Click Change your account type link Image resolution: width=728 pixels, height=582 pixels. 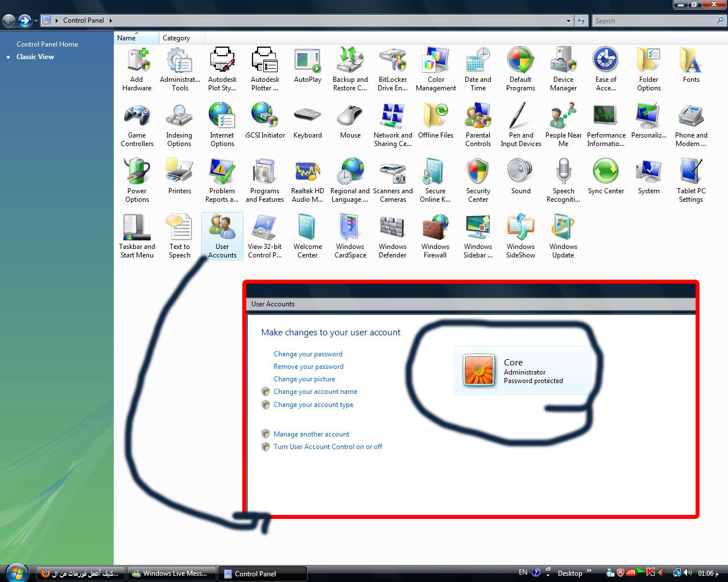coord(313,405)
